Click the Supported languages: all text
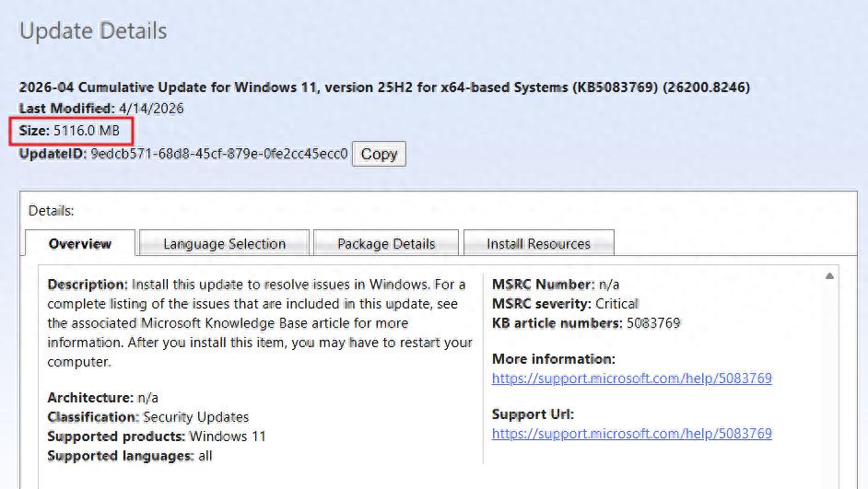This screenshot has width=868, height=489. (x=130, y=456)
